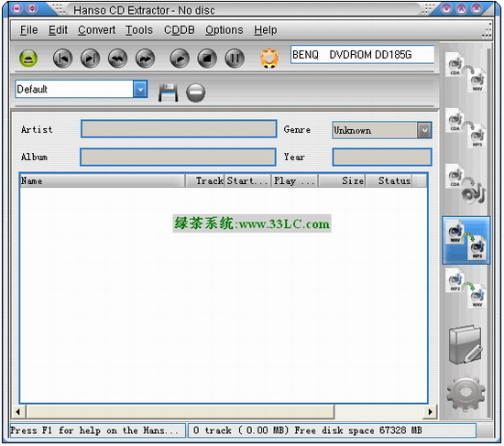Image resolution: width=504 pixels, height=446 pixels.
Task: Sort the list by the Track column header
Action: pyautogui.click(x=205, y=180)
